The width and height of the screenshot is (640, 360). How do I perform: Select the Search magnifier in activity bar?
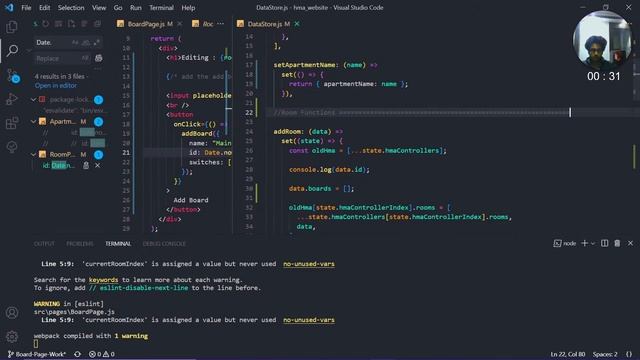click(x=12, y=51)
